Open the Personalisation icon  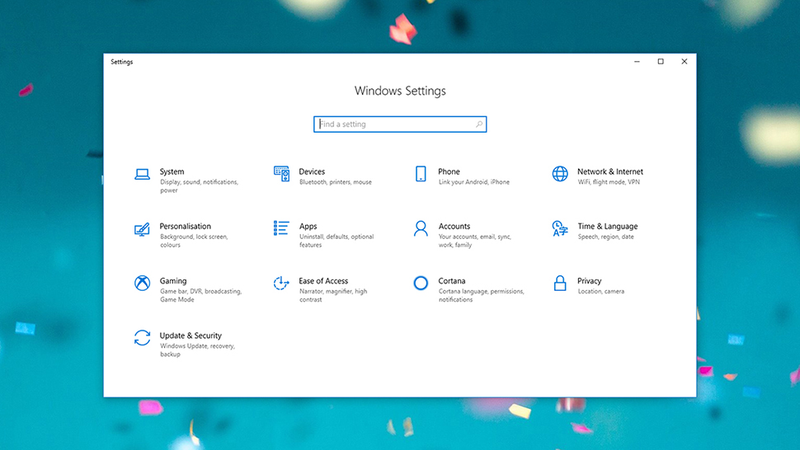pyautogui.click(x=142, y=229)
